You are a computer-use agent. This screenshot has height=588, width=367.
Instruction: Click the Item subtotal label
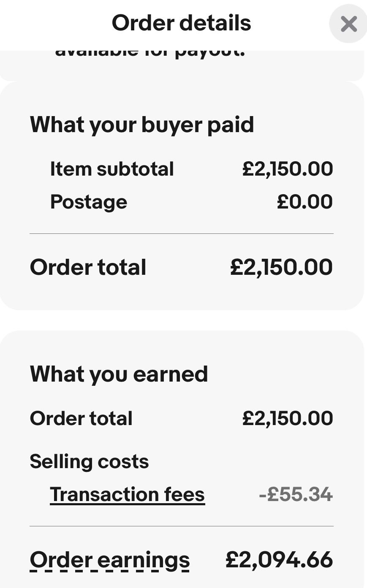click(112, 169)
